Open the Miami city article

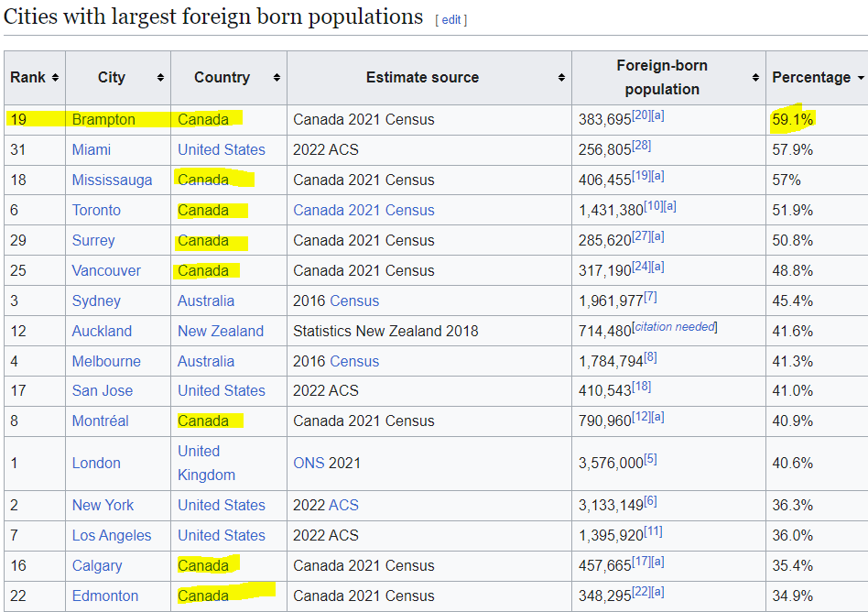(92, 150)
